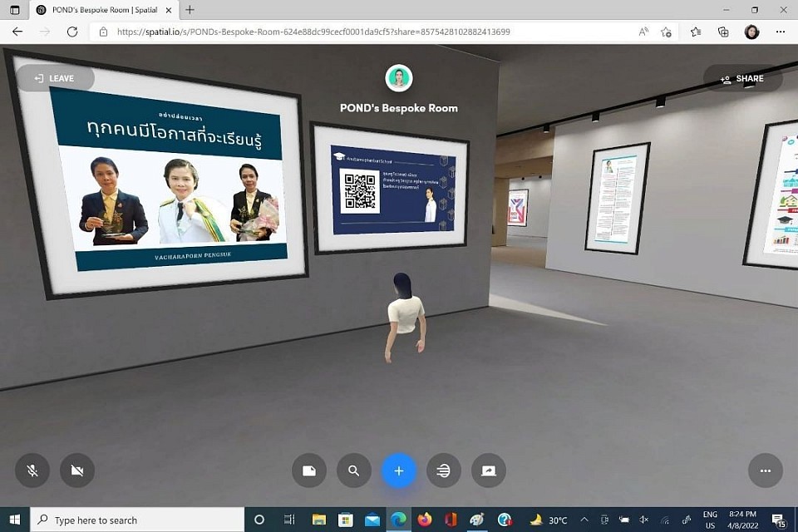
Task: Open Edge settings and more menu
Action: [x=780, y=32]
